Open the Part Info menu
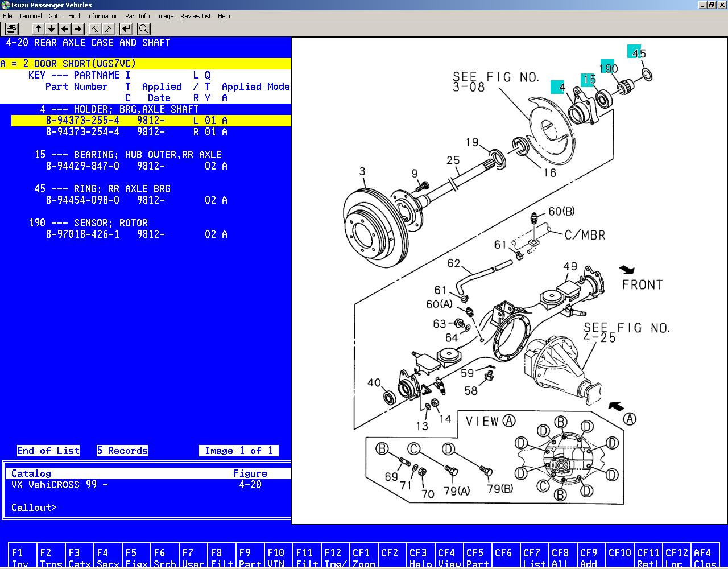The width and height of the screenshot is (728, 569). point(138,16)
